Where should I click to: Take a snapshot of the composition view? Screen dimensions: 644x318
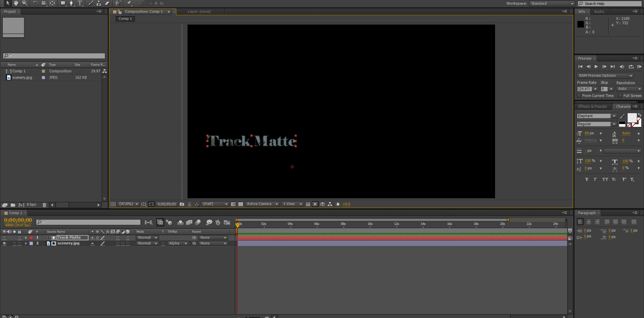point(181,204)
